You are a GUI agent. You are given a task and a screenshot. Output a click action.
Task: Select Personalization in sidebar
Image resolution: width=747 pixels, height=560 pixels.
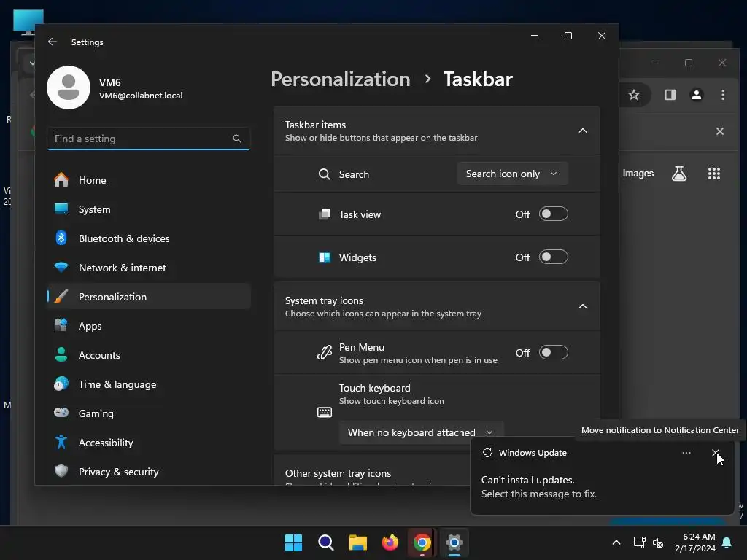(x=149, y=297)
